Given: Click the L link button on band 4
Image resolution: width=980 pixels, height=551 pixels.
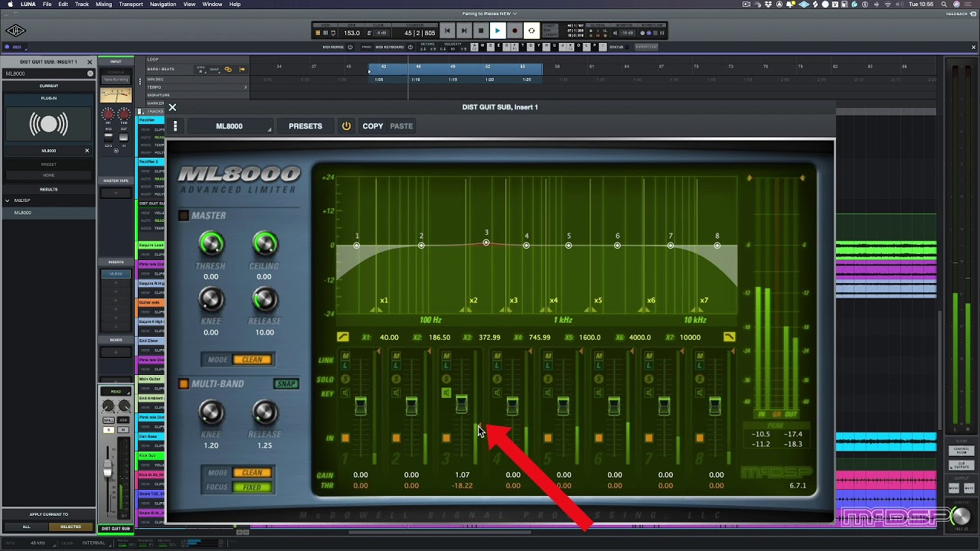Looking at the screenshot, I should tap(497, 365).
